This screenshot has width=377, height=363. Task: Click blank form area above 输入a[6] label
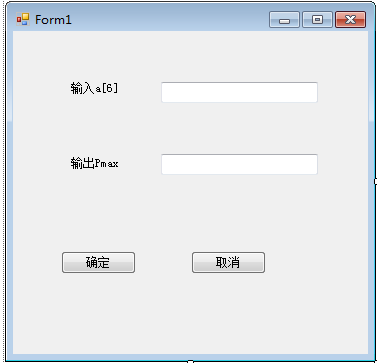[94, 57]
